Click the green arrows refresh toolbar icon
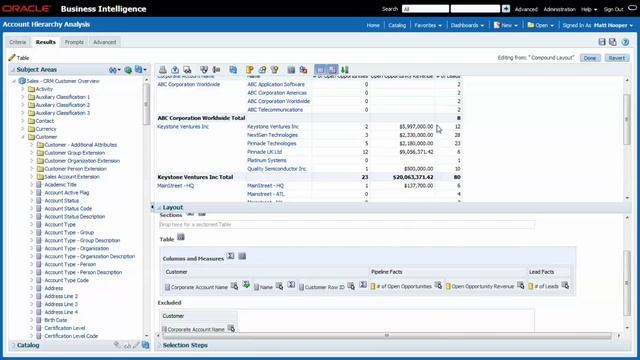The height and width of the screenshot is (360, 640). [345, 70]
